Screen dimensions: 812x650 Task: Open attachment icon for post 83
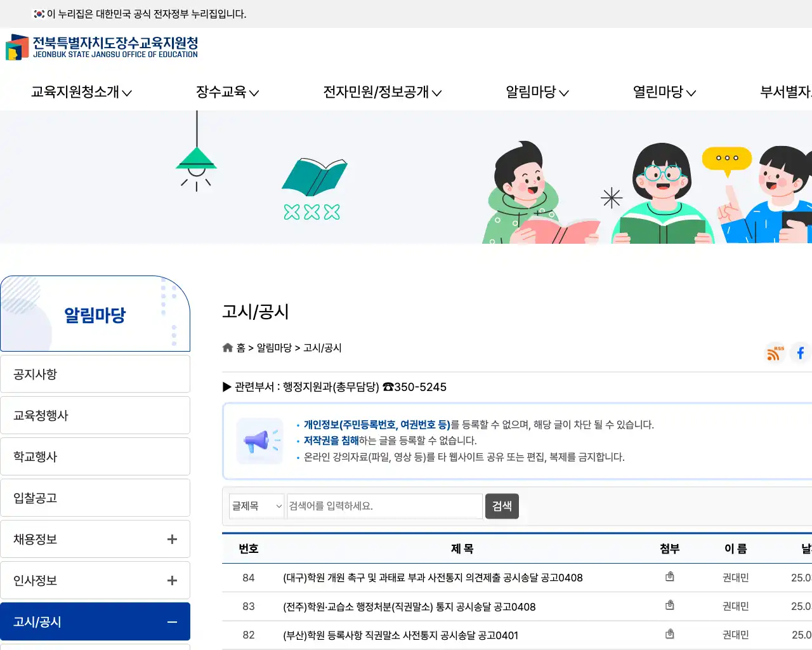[x=669, y=606]
